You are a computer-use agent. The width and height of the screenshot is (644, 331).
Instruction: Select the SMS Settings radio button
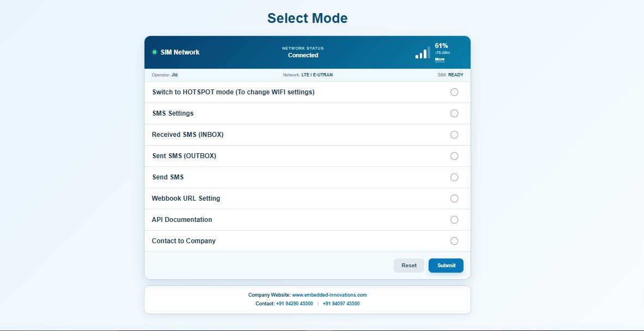pos(454,113)
